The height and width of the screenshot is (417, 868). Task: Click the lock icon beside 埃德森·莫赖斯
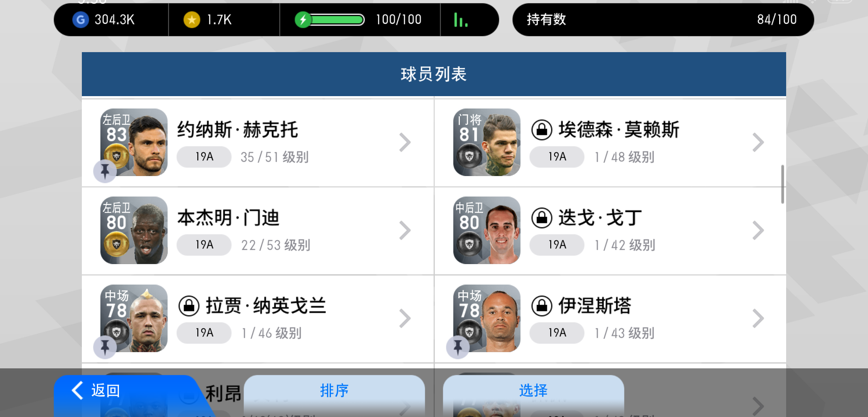pos(542,130)
